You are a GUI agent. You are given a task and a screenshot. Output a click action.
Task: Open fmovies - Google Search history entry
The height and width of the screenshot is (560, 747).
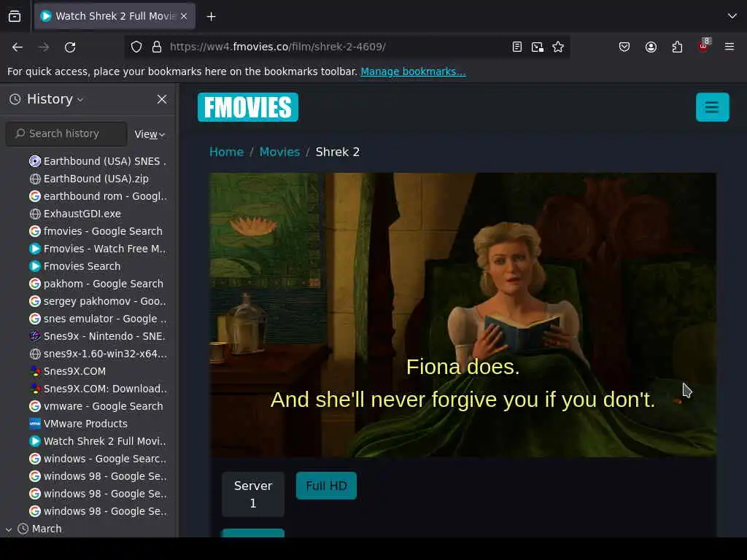coord(96,231)
